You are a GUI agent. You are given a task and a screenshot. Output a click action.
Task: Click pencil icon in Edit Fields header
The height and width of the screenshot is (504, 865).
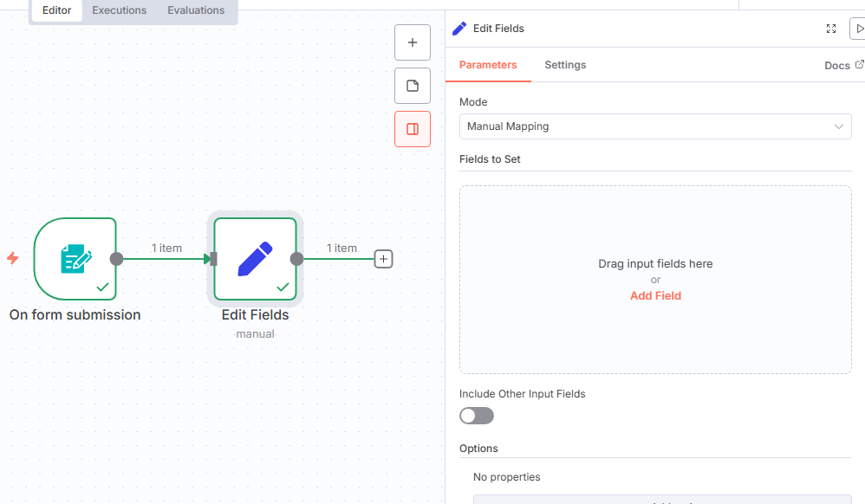[x=460, y=29]
